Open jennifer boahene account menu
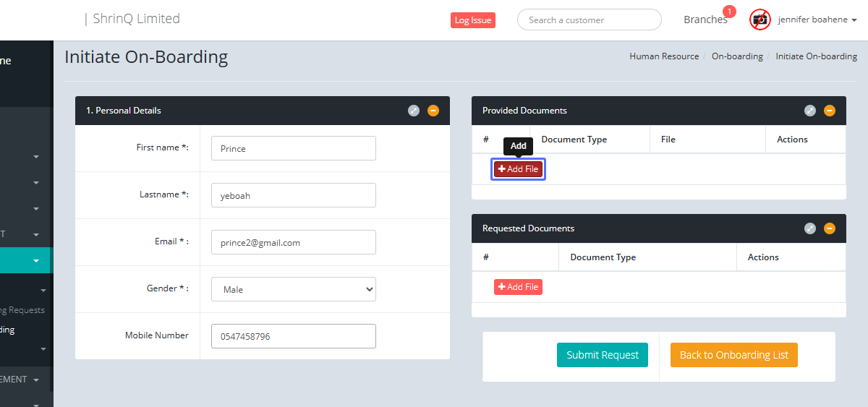Viewport: 868px width, 407px height. point(817,20)
